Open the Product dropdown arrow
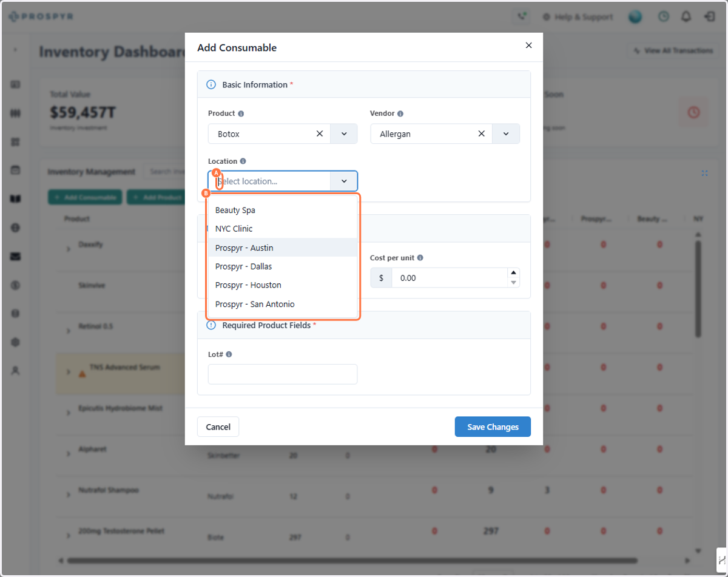This screenshot has height=577, width=728. tap(343, 133)
